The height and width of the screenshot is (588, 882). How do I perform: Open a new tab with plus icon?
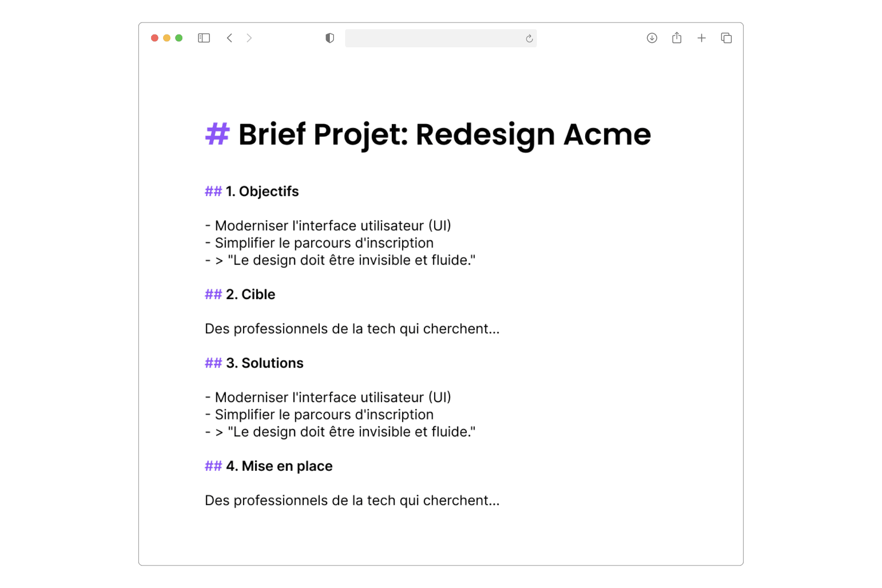(701, 38)
